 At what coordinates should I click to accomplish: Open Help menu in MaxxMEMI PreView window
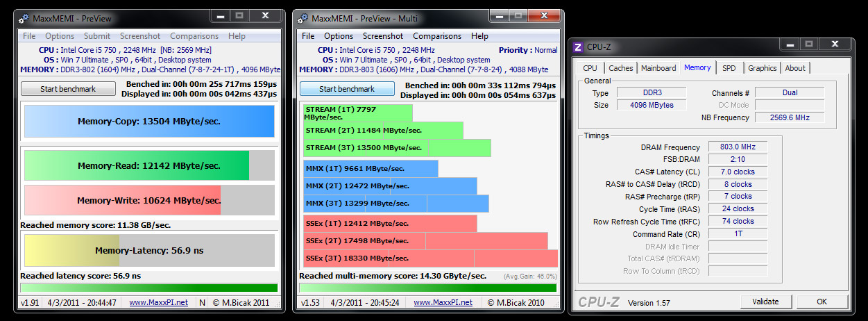(x=237, y=36)
